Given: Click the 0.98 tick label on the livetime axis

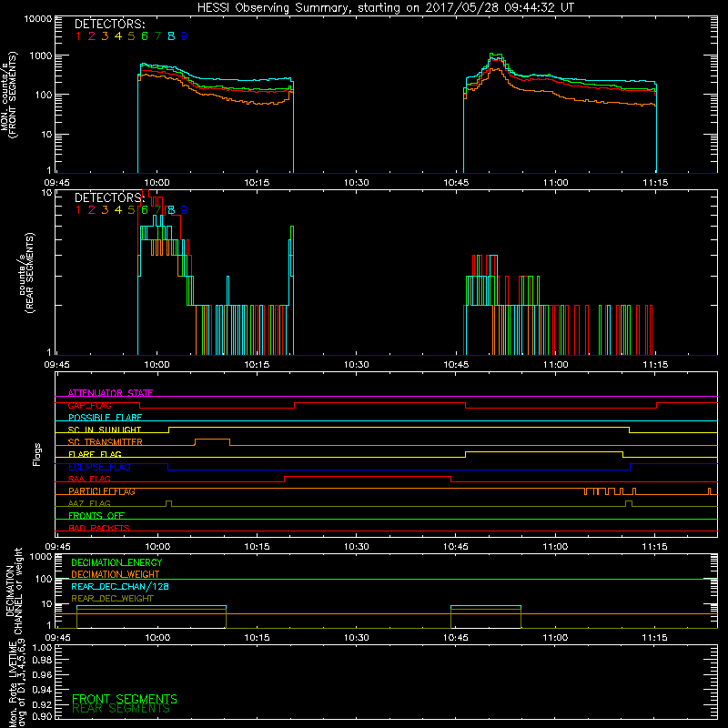Looking at the screenshot, I should click(x=42, y=661).
